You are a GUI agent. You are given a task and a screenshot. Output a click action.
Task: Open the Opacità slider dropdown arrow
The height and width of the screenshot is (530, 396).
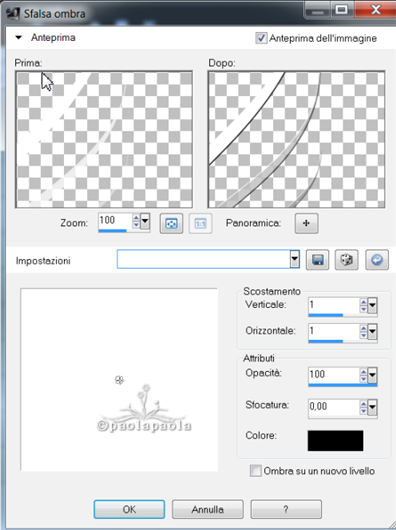coord(372,375)
